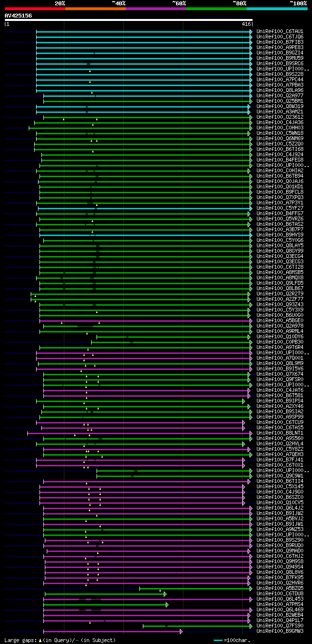
Task: Click the =100char. scale legend
Action: 232,640
